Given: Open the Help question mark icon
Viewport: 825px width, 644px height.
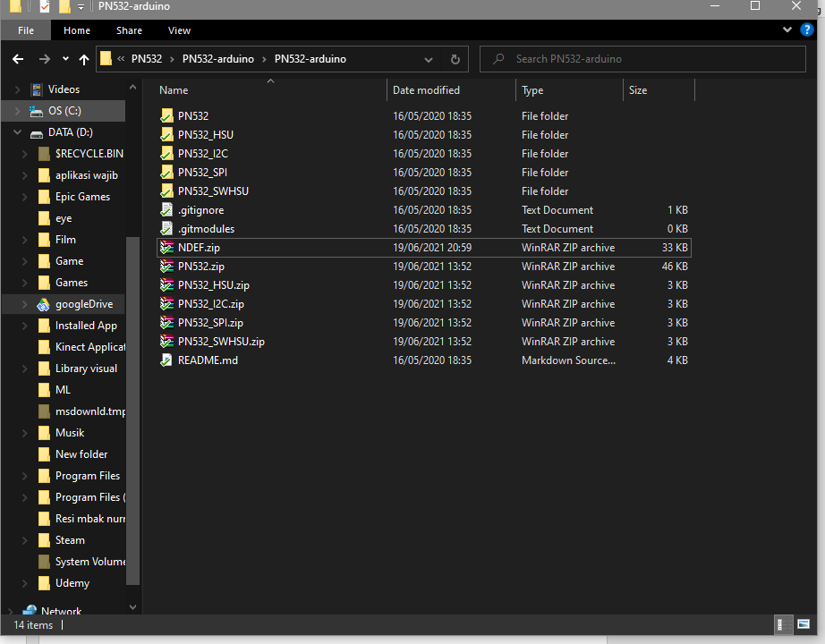Looking at the screenshot, I should (807, 30).
